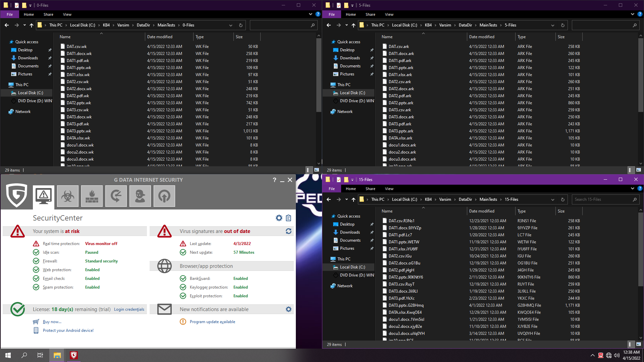Open the View tab in 0-Files window

[67, 14]
